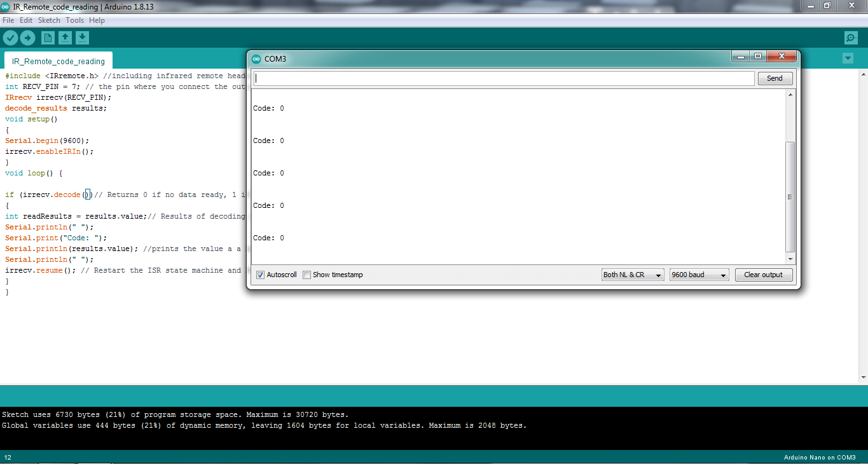Open Serial Monitor magnifier icon in Arduino toolbar
Viewport: 868px width, 464px height.
click(x=851, y=38)
